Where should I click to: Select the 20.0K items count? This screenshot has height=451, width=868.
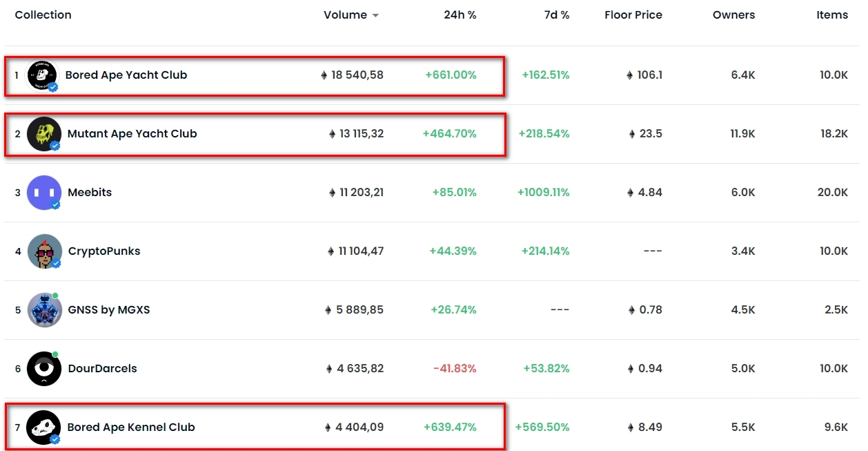[833, 192]
